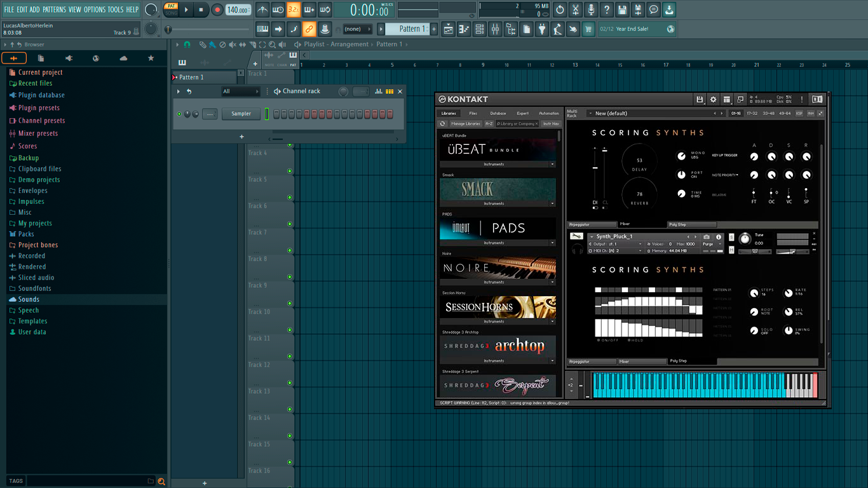Toggle Kontakt instrument Solo S button
Viewport: 868px width, 488px height.
731,237
